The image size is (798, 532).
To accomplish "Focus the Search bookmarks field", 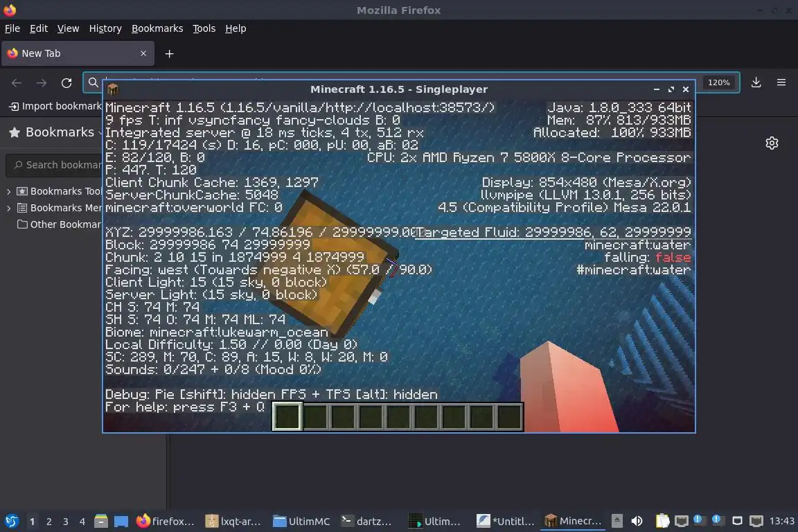I will [55, 165].
